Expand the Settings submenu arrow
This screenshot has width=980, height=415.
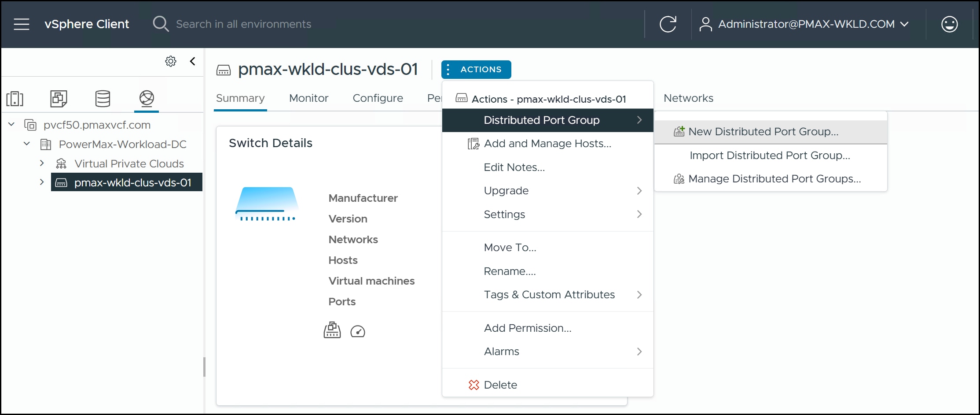tap(639, 214)
